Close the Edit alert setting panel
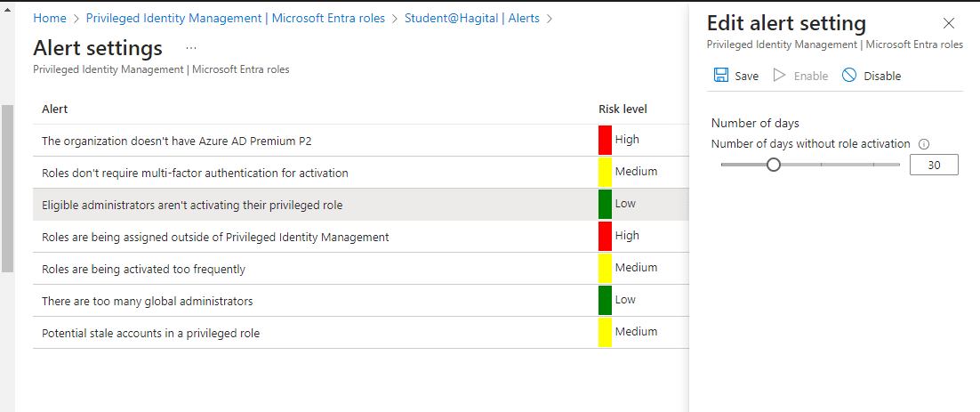Image resolution: width=980 pixels, height=412 pixels. click(x=949, y=24)
